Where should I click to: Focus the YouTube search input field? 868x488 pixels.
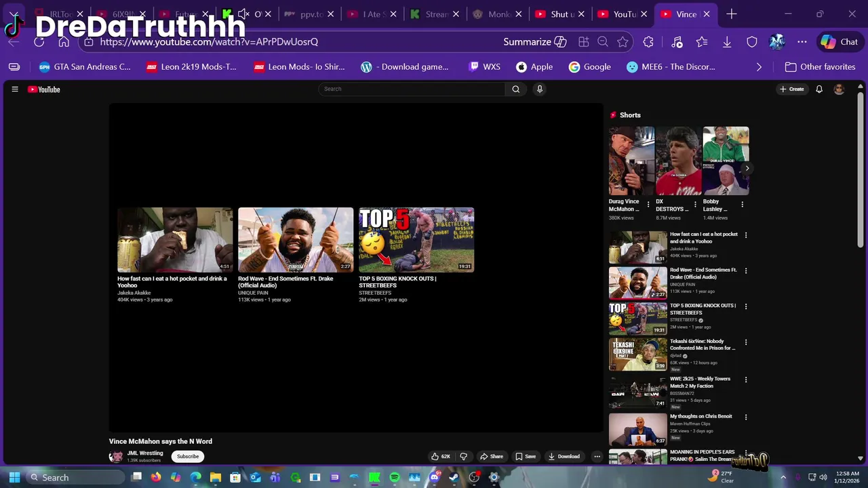pyautogui.click(x=412, y=89)
